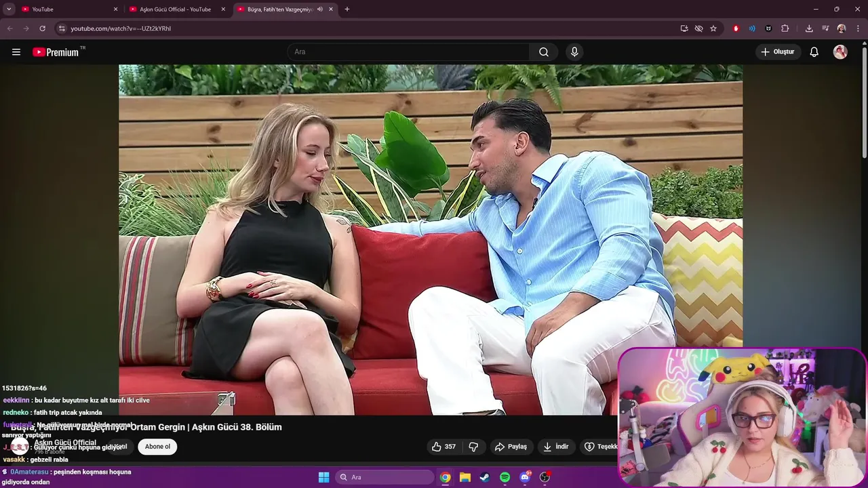
Task: Click the YouTube search magnifier button
Action: (x=544, y=52)
